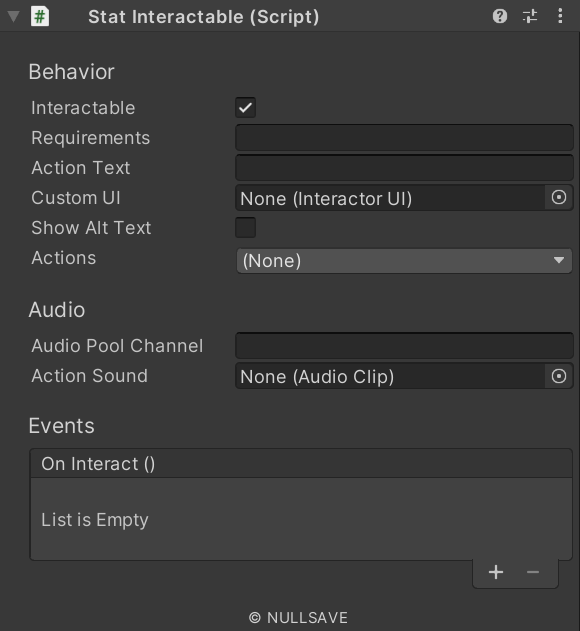Click the C# script icon in header
This screenshot has width=580, height=631.
pyautogui.click(x=40, y=16)
